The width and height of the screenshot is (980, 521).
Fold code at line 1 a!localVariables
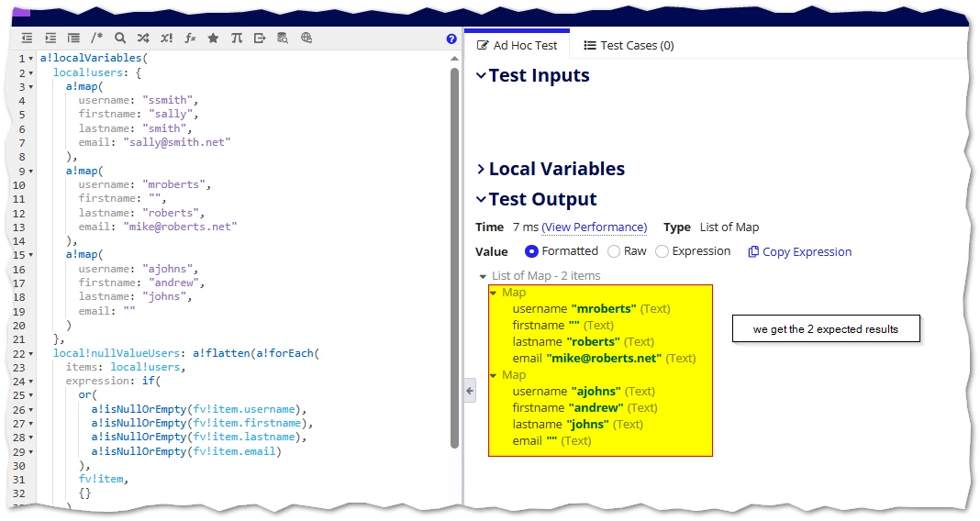pyautogui.click(x=31, y=59)
